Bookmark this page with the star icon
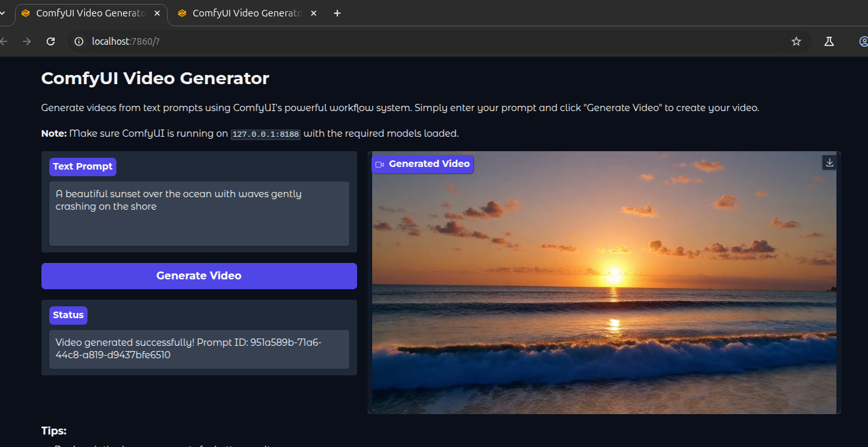 coord(796,41)
